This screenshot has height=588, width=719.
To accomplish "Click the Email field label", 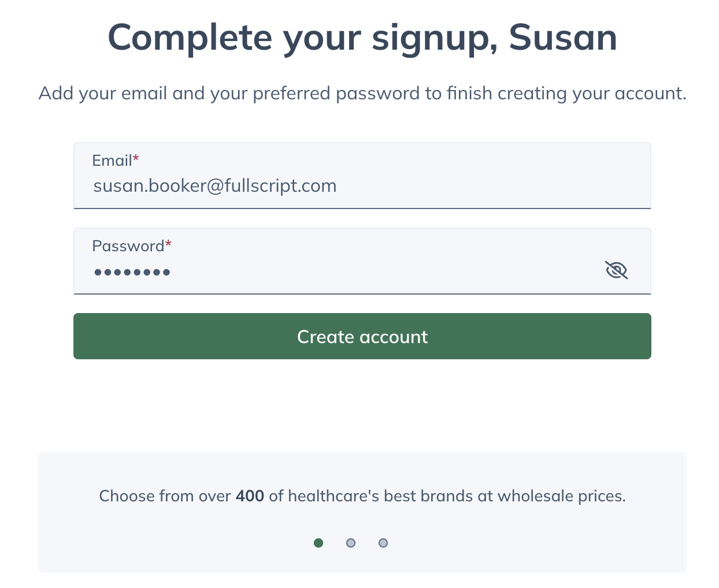I will point(112,161).
